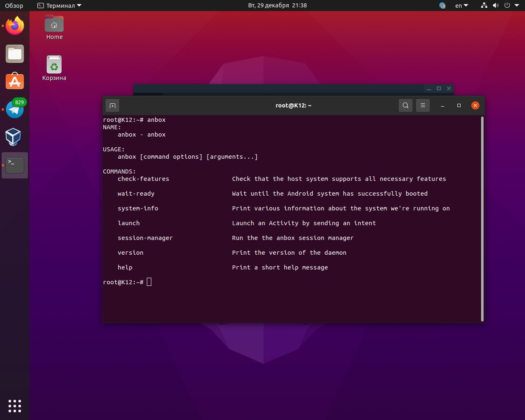Screen dimensions: 525x420
Task: Open the Обзор activities overview
Action: 14,5
